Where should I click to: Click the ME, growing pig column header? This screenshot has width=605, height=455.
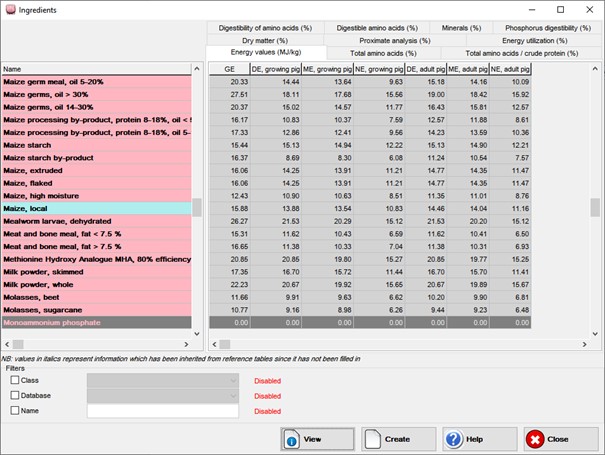[x=327, y=69]
